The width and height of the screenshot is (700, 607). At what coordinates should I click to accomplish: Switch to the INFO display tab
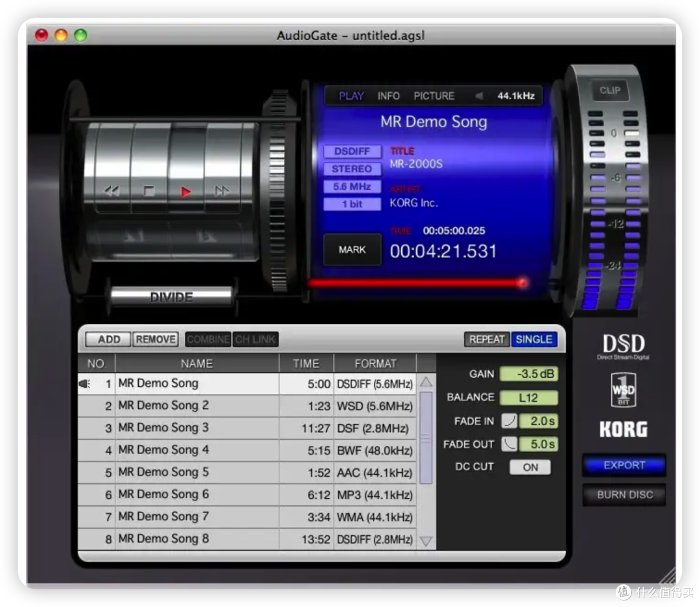pyautogui.click(x=388, y=96)
